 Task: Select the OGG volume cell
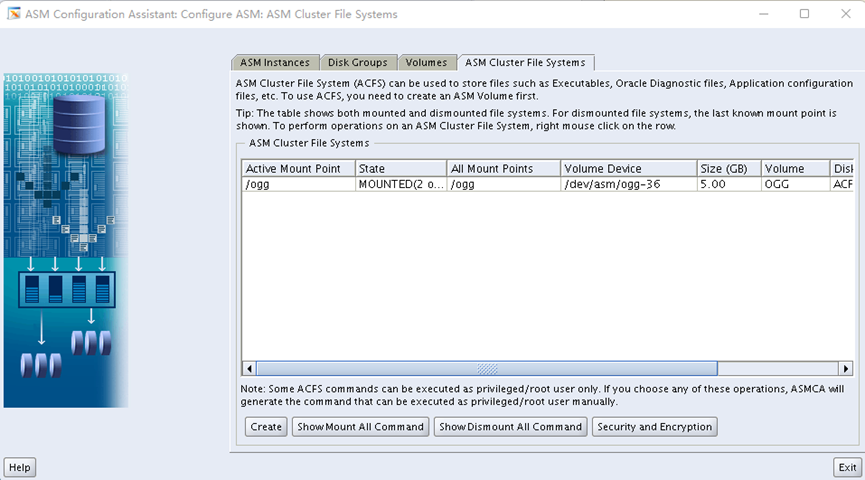pos(795,184)
